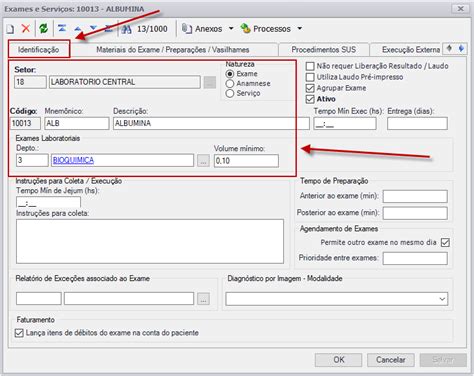This screenshot has height=376, width=474.
Task: Close the Exames e Serviços window
Action: [461, 8]
